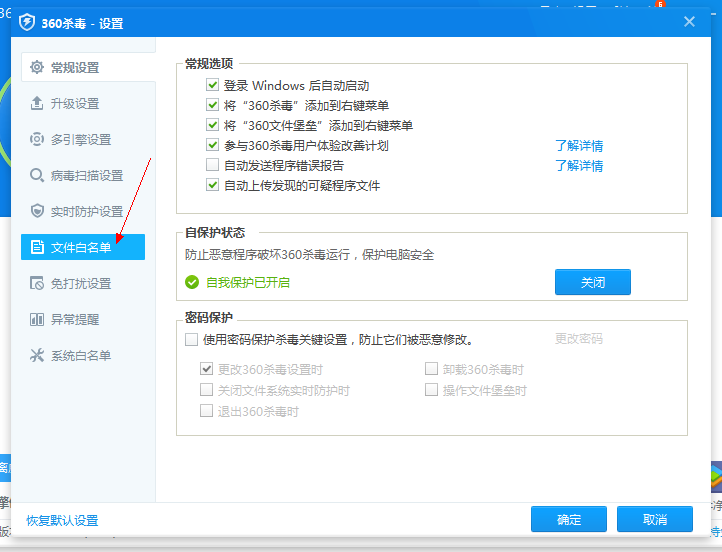Enable 使用密码保护杀毒关键设置 checkbox
722x552 pixels.
click(x=192, y=340)
